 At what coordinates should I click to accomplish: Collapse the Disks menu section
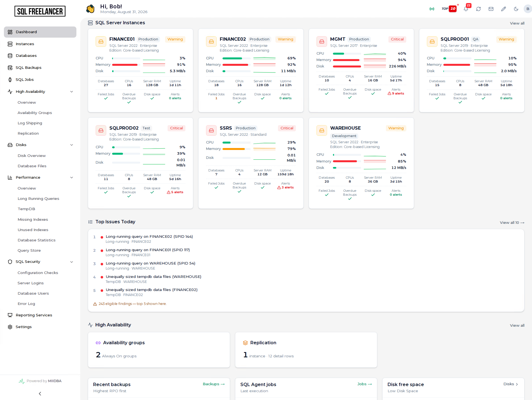pos(72,145)
